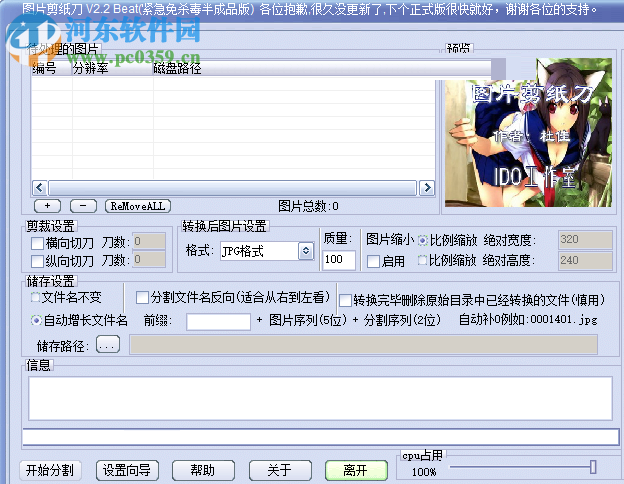The width and height of the screenshot is (624, 484).
Task: Click the 横向切刀 刀数 input field
Action: click(x=149, y=241)
